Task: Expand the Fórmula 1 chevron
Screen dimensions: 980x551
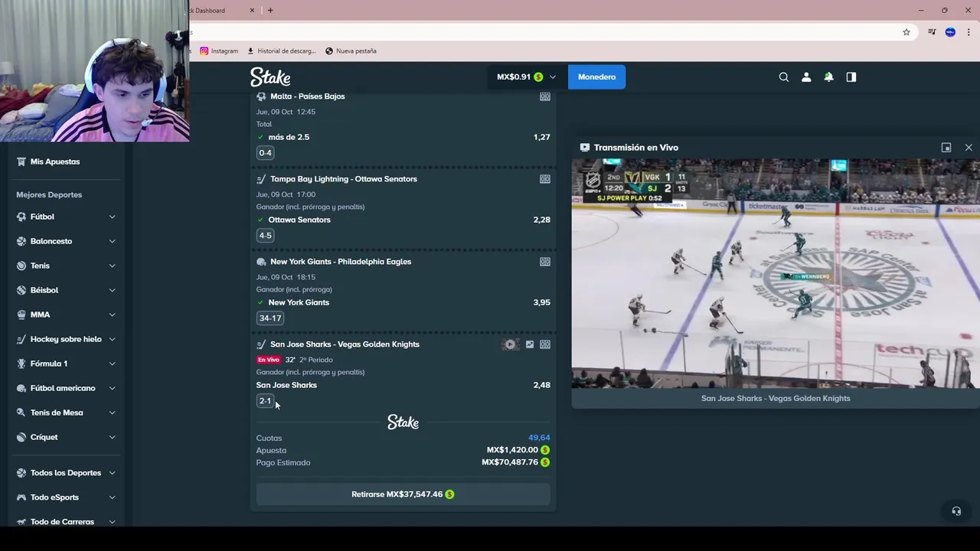Action: pos(112,364)
